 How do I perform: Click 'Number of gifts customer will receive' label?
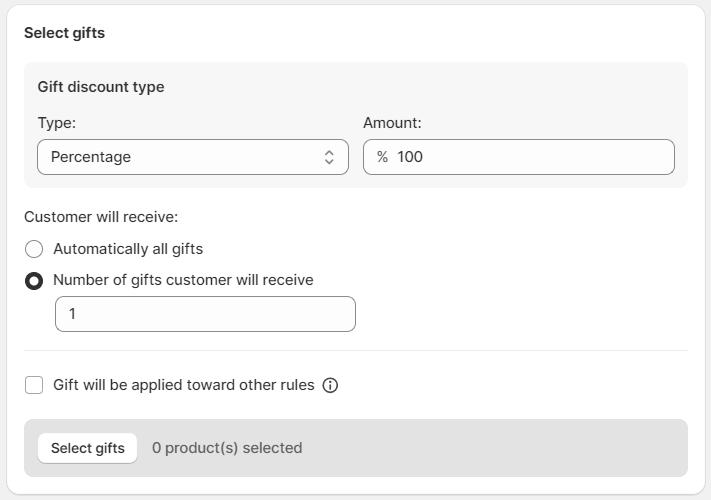coord(183,280)
